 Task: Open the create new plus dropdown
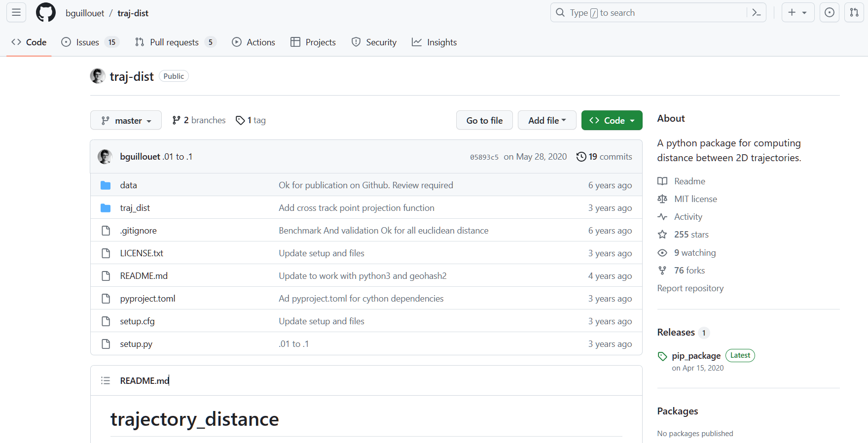(x=797, y=13)
